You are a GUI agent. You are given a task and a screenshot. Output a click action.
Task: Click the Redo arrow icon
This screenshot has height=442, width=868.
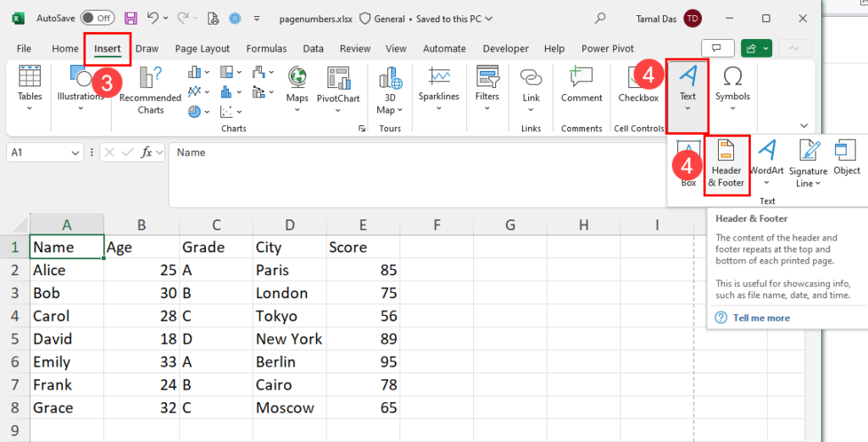[x=184, y=19]
